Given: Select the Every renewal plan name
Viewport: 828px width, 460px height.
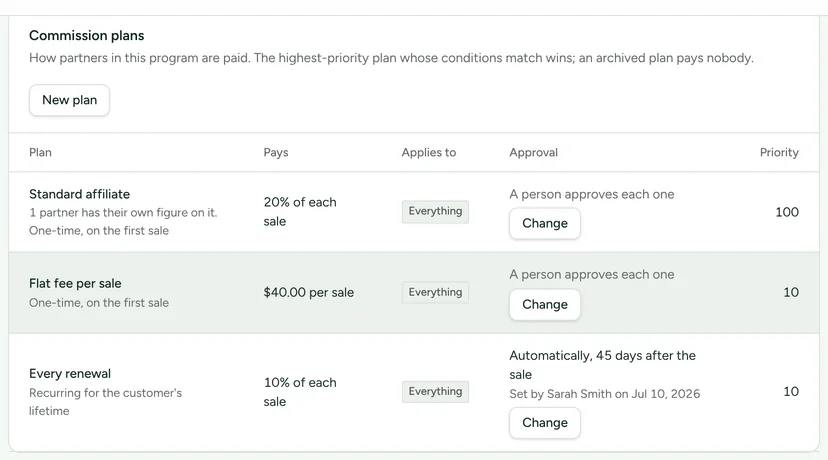Looking at the screenshot, I should coord(70,373).
